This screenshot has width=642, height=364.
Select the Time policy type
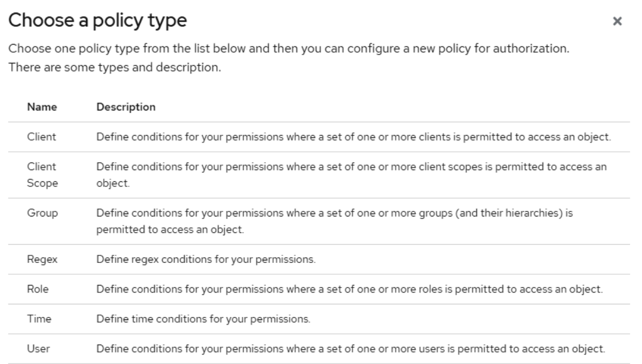[x=38, y=319]
